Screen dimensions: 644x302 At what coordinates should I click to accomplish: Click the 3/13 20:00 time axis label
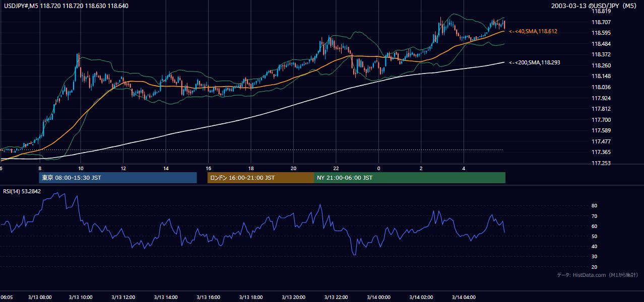pyautogui.click(x=293, y=297)
